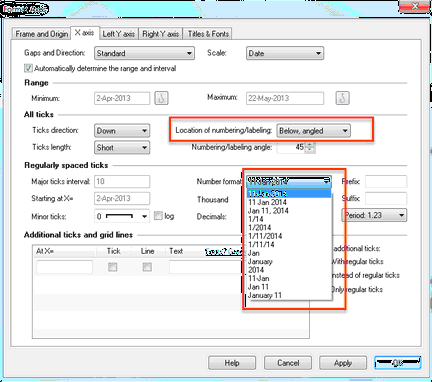
Task: Check the Tick box in additional ticks table
Action: point(113,267)
